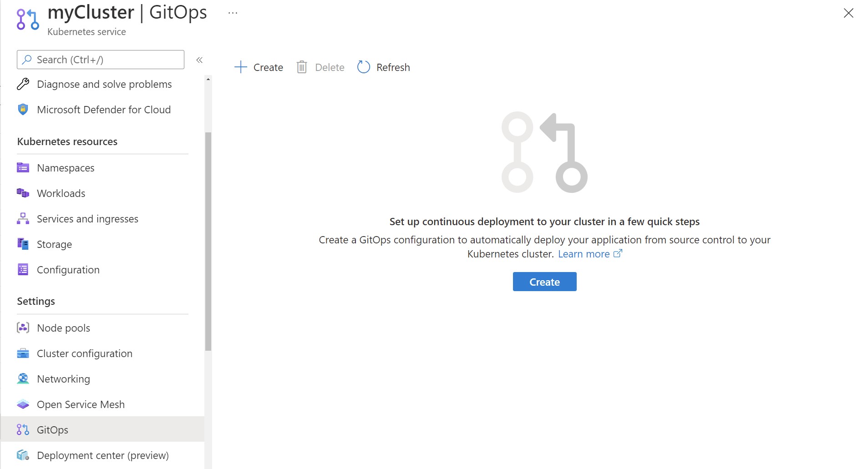Focus the Search (Ctrl+/) field

101,60
